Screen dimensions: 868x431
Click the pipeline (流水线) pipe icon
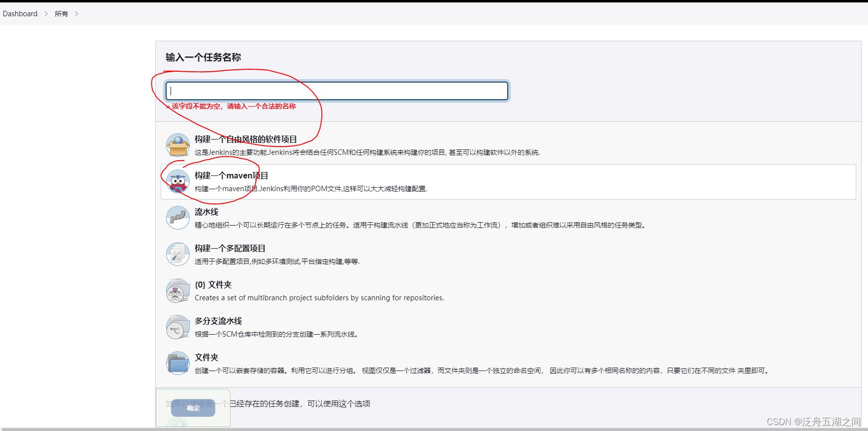tap(178, 218)
